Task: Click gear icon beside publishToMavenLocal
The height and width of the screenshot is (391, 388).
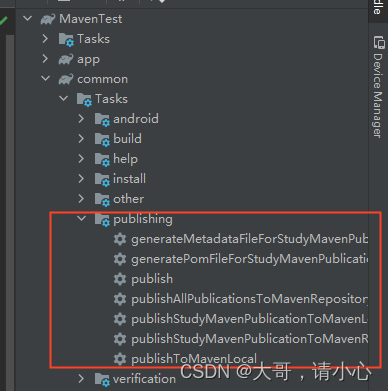Action: [x=120, y=359]
